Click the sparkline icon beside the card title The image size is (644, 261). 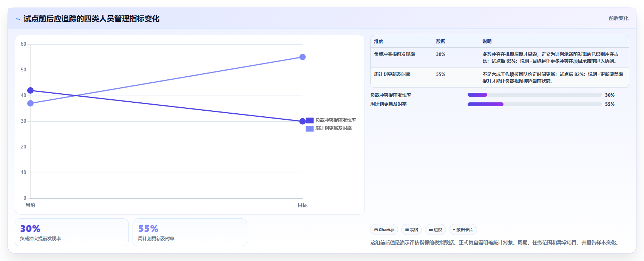click(18, 19)
